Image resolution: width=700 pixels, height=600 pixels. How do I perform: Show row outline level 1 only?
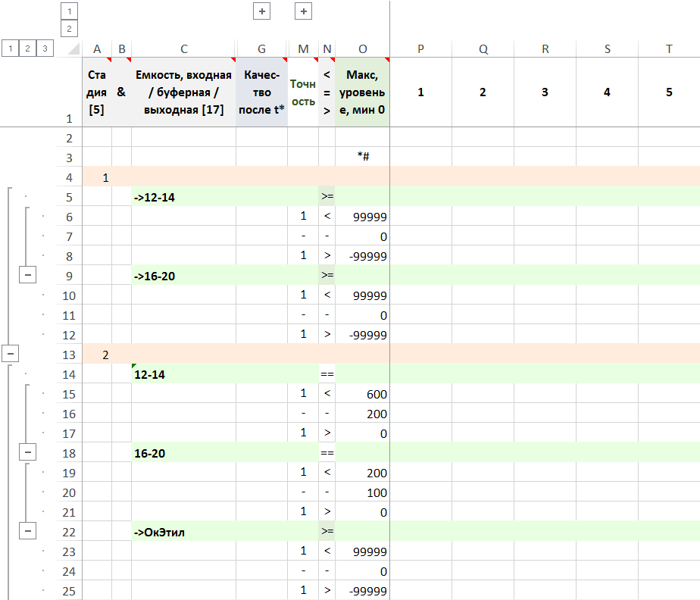pyautogui.click(x=11, y=48)
